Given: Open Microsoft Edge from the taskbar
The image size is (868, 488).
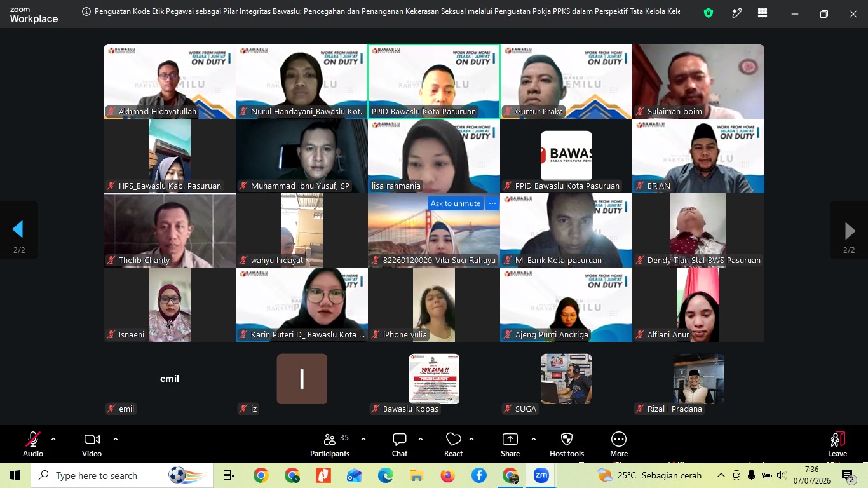Looking at the screenshot, I should pyautogui.click(x=385, y=475).
